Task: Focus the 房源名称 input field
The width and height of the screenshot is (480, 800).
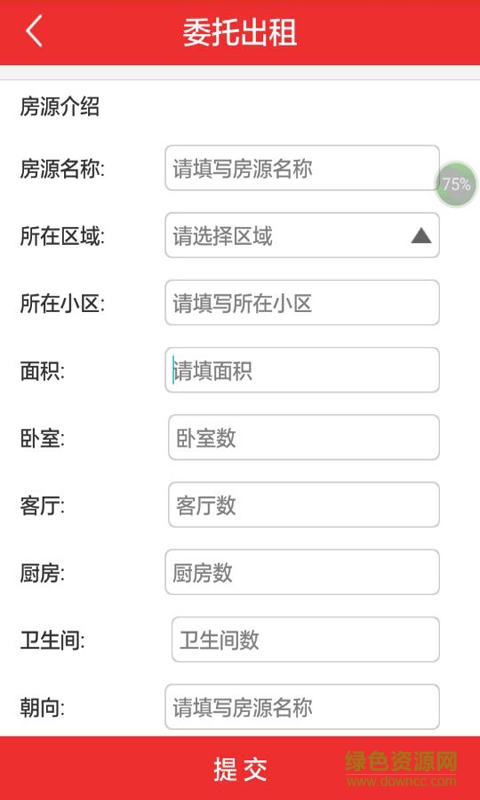Action: (x=302, y=168)
